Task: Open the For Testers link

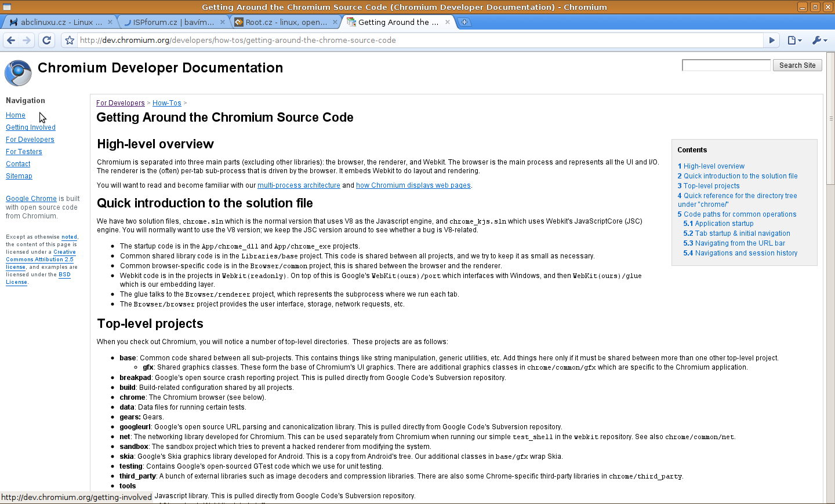Action: [24, 152]
